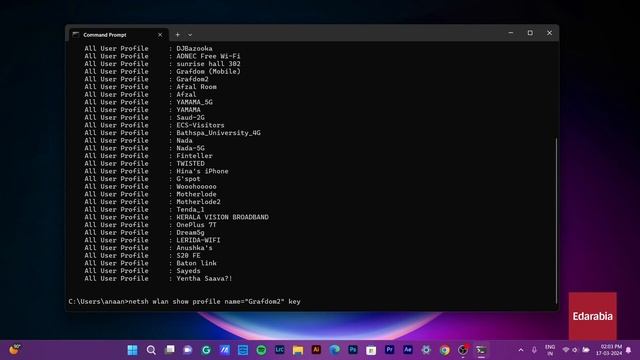Click the Hina's iPhone profile line

pos(156,171)
